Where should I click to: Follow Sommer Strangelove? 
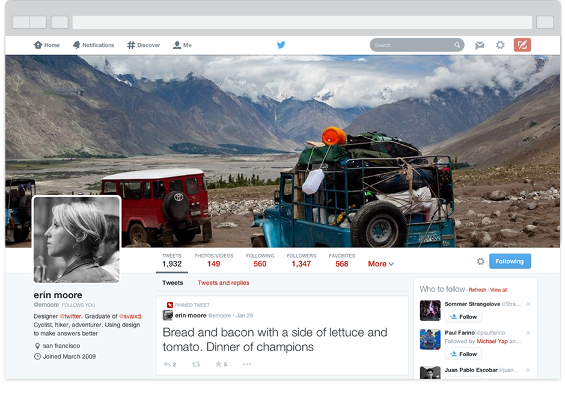(463, 317)
